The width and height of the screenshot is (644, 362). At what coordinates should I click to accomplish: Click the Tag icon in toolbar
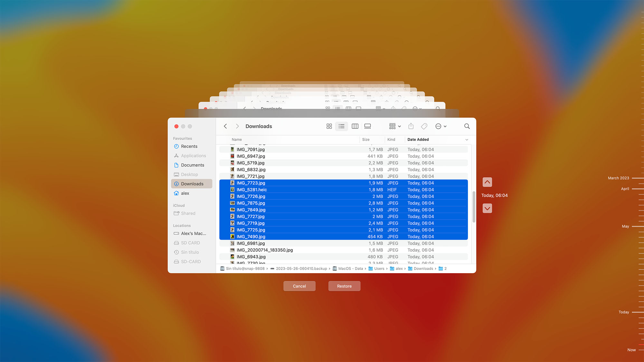(x=424, y=126)
